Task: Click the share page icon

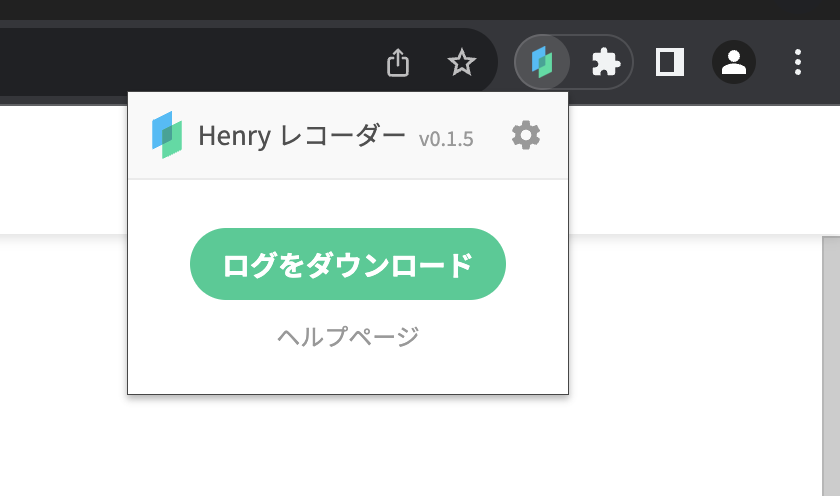Action: click(x=398, y=63)
